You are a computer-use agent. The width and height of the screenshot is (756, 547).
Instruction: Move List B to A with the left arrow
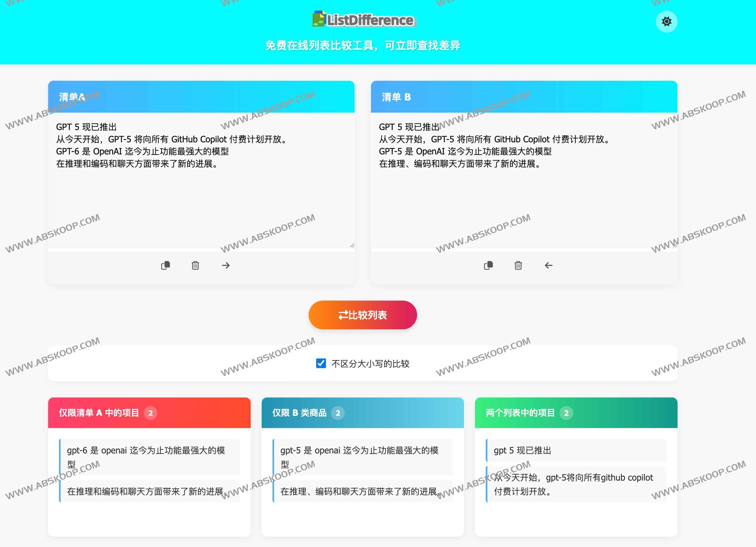pos(548,265)
